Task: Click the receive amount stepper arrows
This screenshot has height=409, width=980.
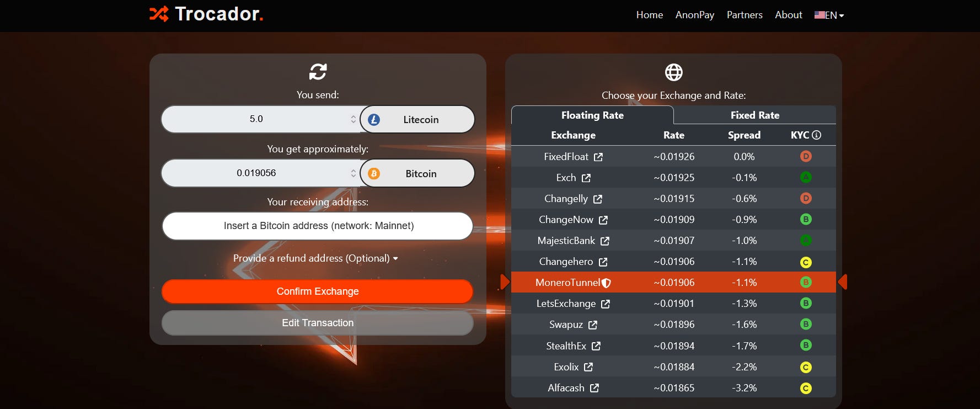Action: coord(354,173)
